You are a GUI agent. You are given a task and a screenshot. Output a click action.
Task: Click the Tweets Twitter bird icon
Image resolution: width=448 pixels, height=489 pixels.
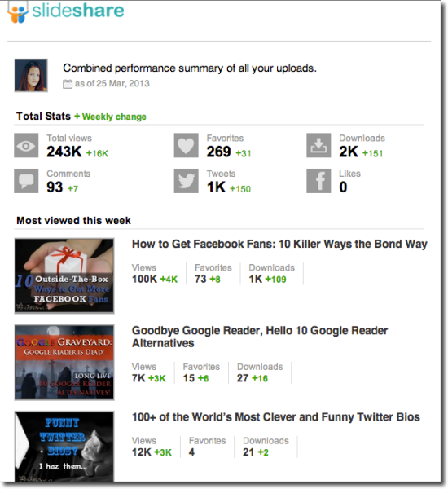coord(186,181)
